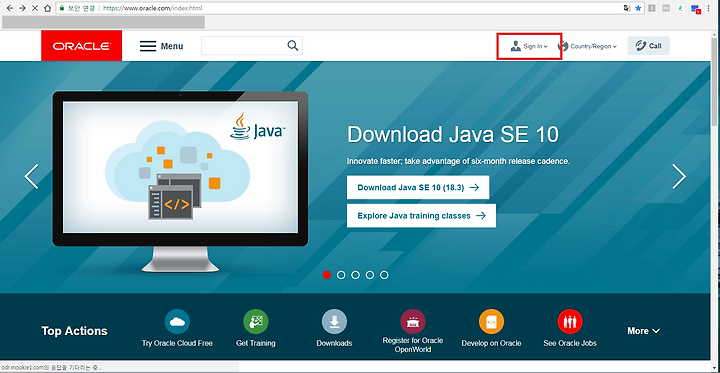
Task: Click the Download Java SE 10 headline
Action: point(453,134)
